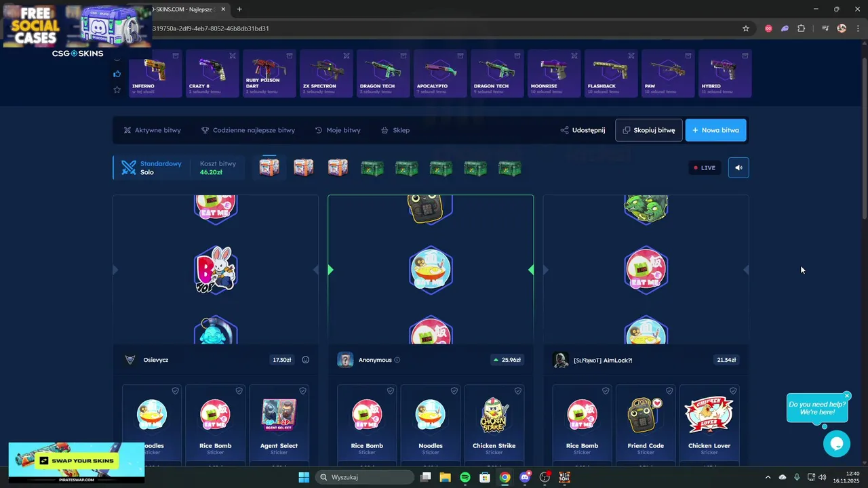Image resolution: width=868 pixels, height=488 pixels.
Task: Open the Sklep tab
Action: 395,130
